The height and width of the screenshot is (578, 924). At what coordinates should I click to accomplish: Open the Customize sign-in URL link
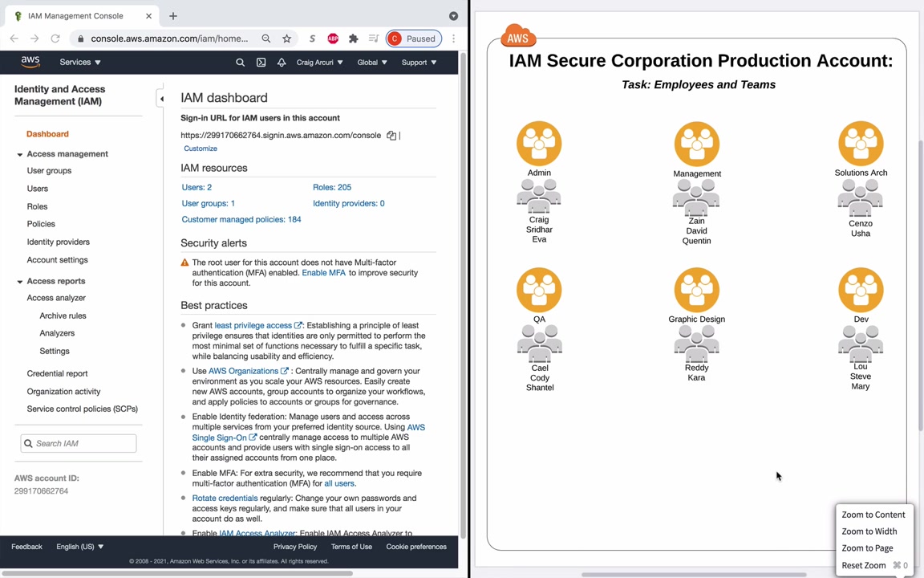tap(201, 149)
